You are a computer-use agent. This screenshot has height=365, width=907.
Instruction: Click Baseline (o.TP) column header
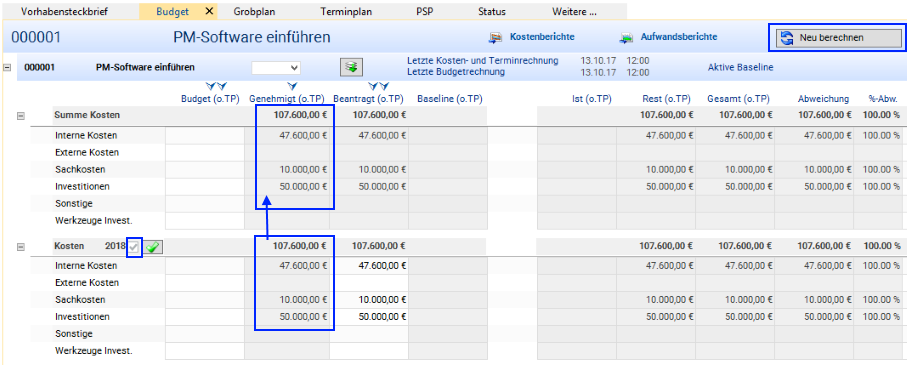point(449,99)
